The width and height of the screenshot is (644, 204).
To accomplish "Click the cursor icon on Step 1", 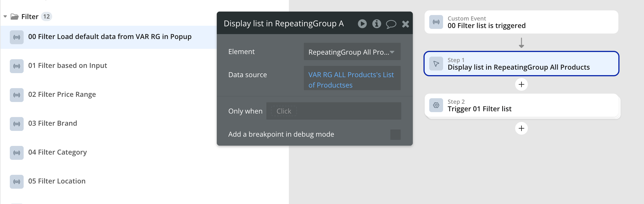I will 436,64.
